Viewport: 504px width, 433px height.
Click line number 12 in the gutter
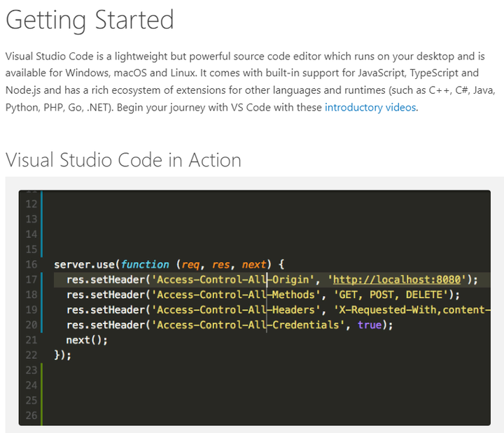coord(31,204)
